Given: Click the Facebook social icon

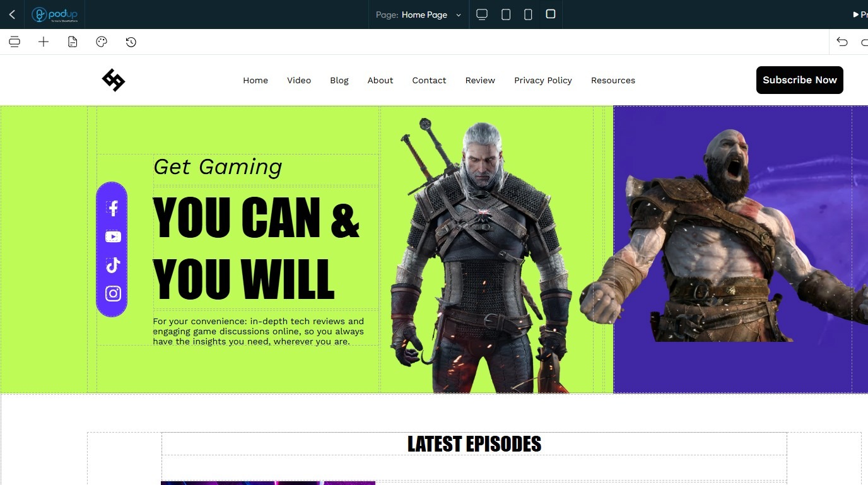Looking at the screenshot, I should [113, 208].
